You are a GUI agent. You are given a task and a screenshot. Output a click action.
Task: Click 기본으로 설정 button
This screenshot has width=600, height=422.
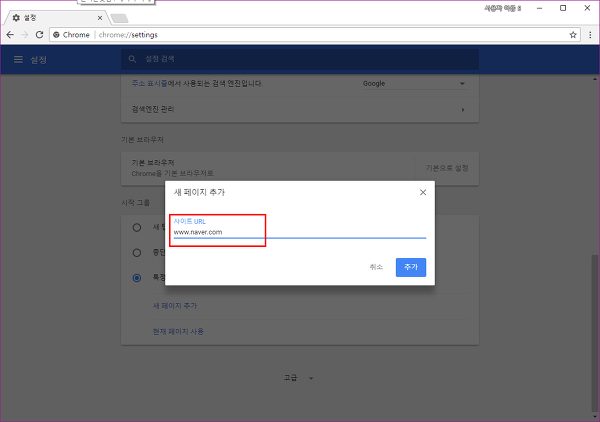coord(447,168)
